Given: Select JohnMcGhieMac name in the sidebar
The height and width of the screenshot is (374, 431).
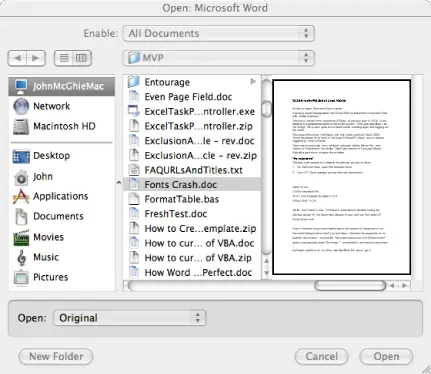Looking at the screenshot, I should pos(68,86).
